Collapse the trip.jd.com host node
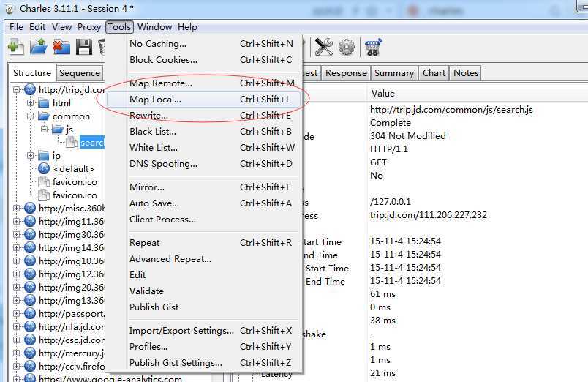 17,90
